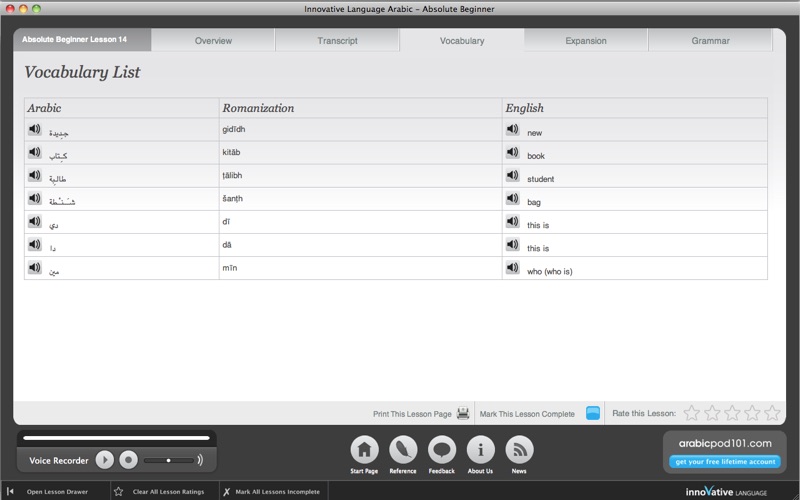Switch to the Expansion tab

click(586, 40)
